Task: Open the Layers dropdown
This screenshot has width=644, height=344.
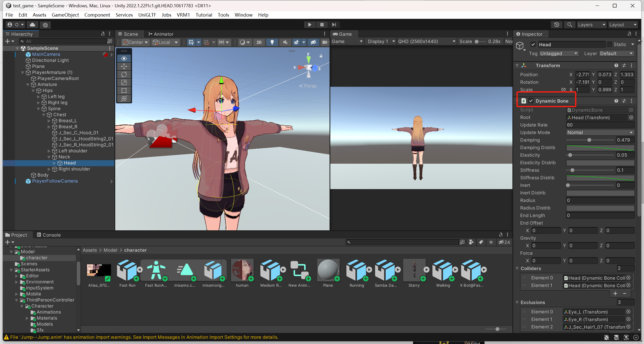Action: coord(591,24)
